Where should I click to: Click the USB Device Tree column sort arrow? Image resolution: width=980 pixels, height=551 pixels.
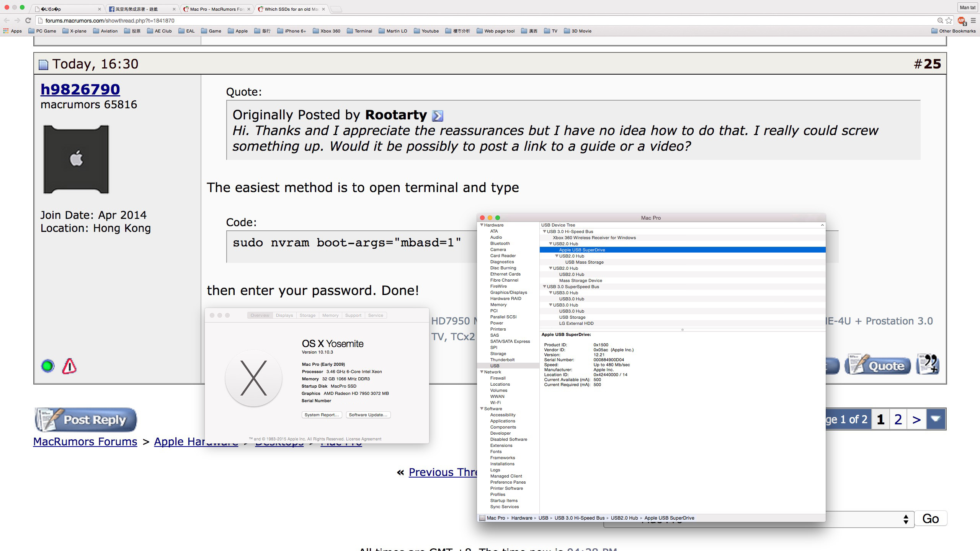822,225
